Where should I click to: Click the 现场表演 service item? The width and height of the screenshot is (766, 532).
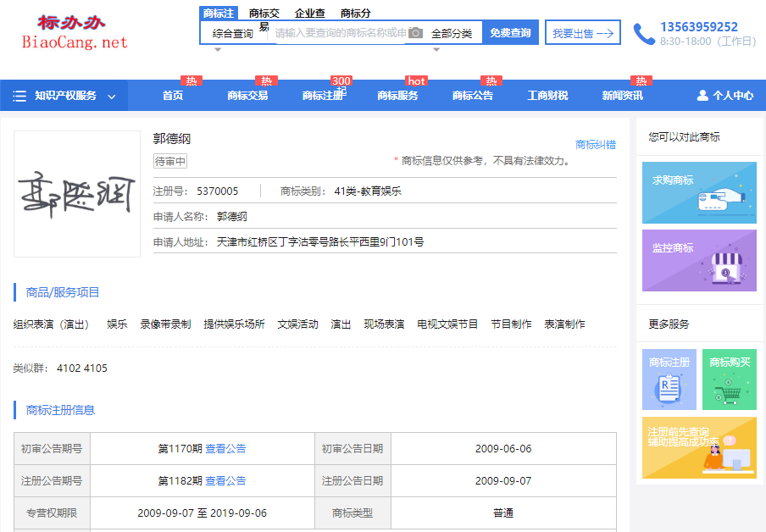(x=384, y=324)
